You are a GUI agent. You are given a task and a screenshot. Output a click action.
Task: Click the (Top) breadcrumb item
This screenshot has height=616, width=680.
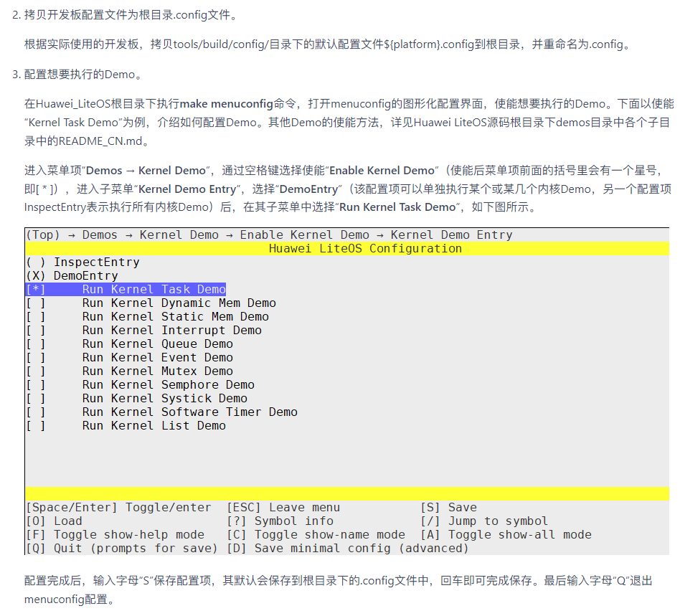pos(43,235)
